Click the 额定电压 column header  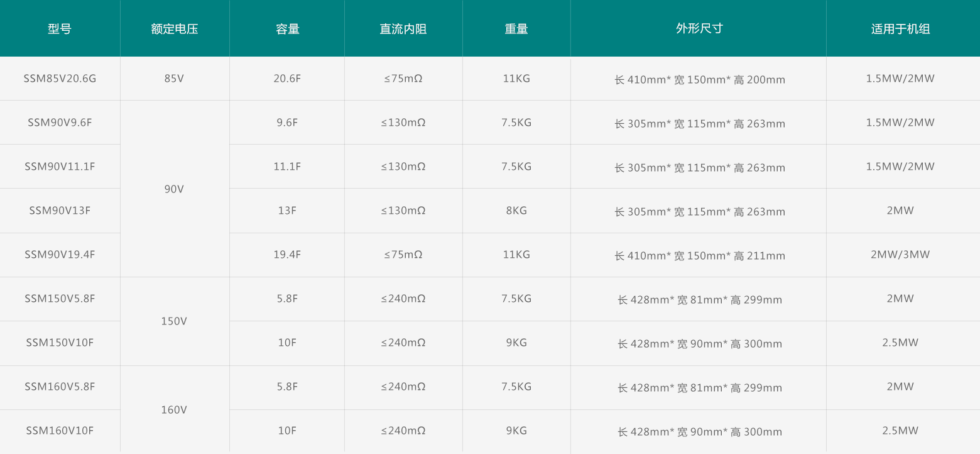174,29
